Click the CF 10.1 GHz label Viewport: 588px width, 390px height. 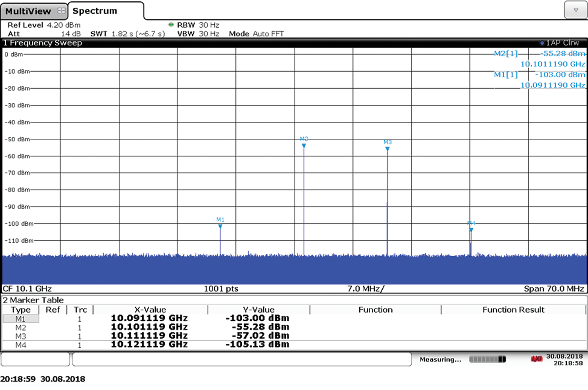tap(27, 289)
